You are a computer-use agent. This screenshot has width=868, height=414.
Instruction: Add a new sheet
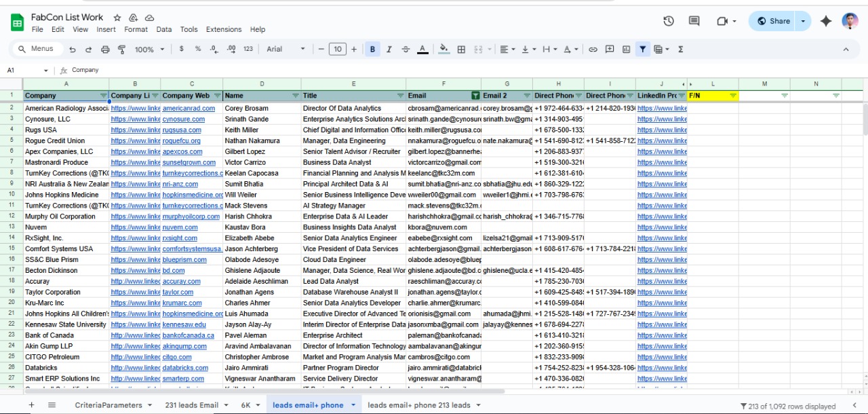31,405
